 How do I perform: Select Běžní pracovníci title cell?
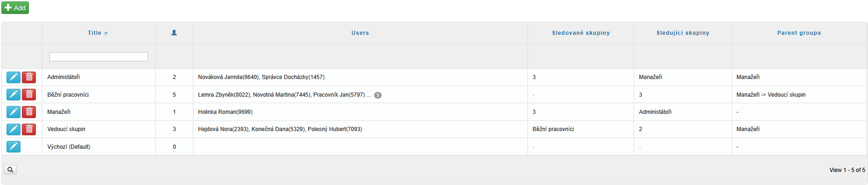(99, 94)
